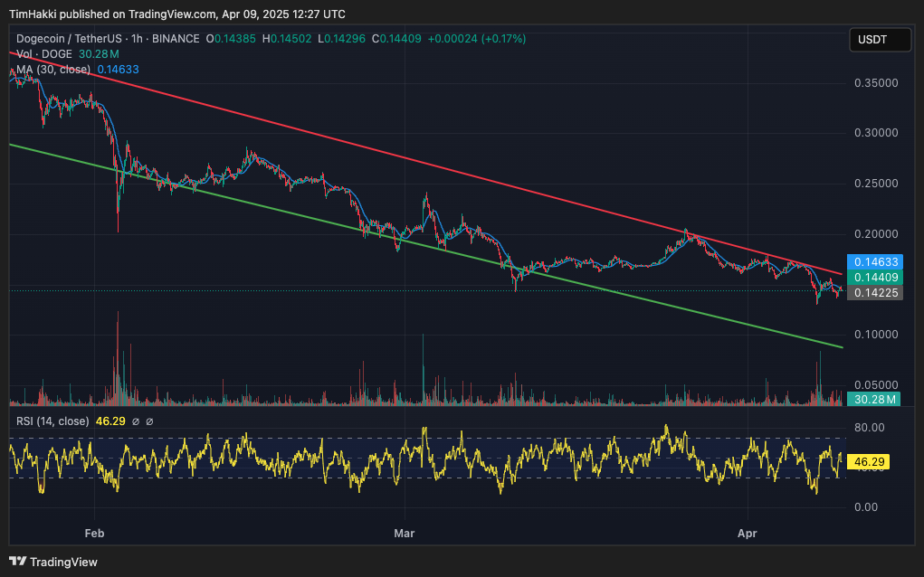Image resolution: width=924 pixels, height=577 pixels.
Task: Click the TradingView wordmark at bottom
Action: [x=63, y=562]
